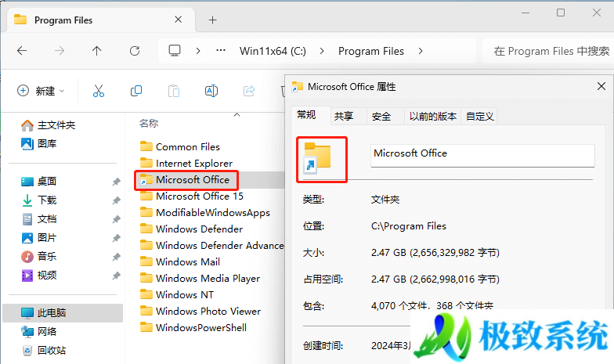This screenshot has width=614, height=364.
Task: Unpin Music using its pin icon
Action: [116, 257]
